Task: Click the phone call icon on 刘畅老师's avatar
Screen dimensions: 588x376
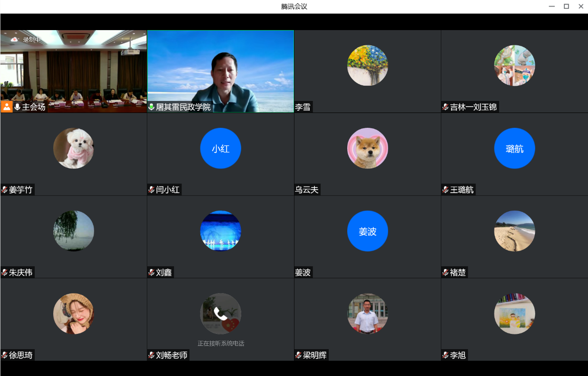Action: click(220, 313)
